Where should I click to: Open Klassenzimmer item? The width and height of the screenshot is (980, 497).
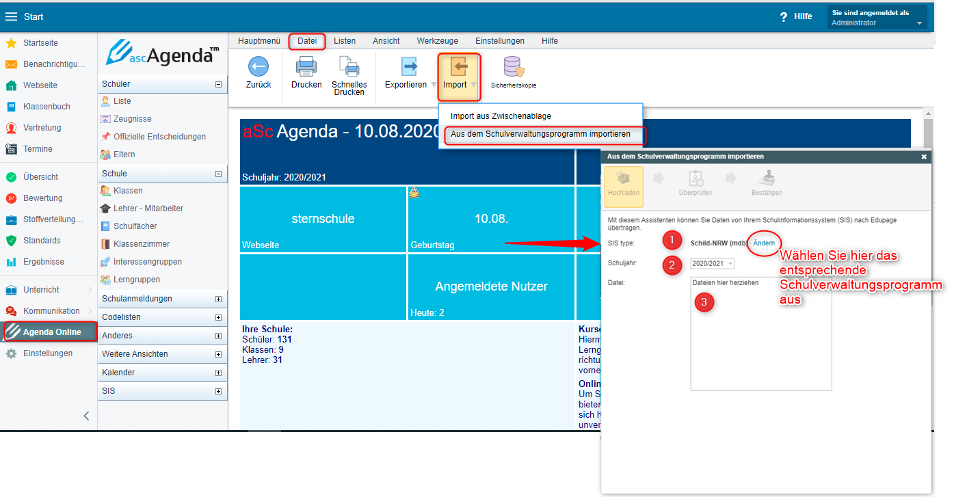tap(142, 244)
